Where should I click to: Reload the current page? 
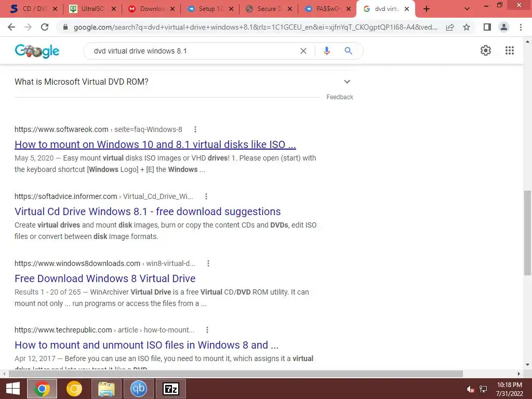[x=45, y=27]
